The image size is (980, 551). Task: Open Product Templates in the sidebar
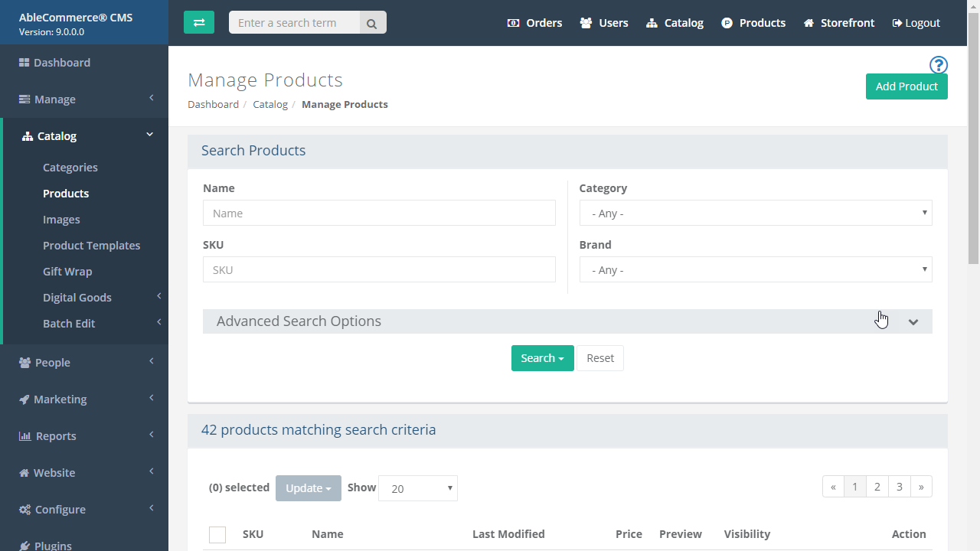(92, 246)
